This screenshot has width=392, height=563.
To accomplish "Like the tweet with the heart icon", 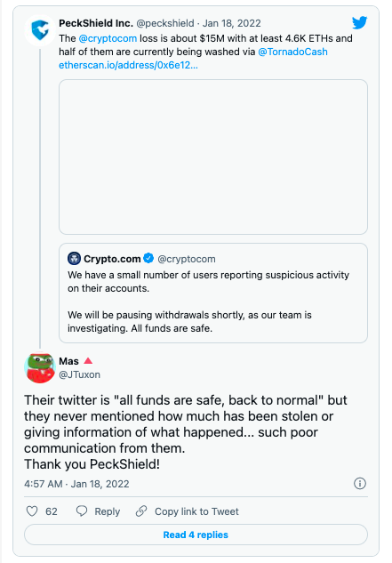I will [x=32, y=511].
